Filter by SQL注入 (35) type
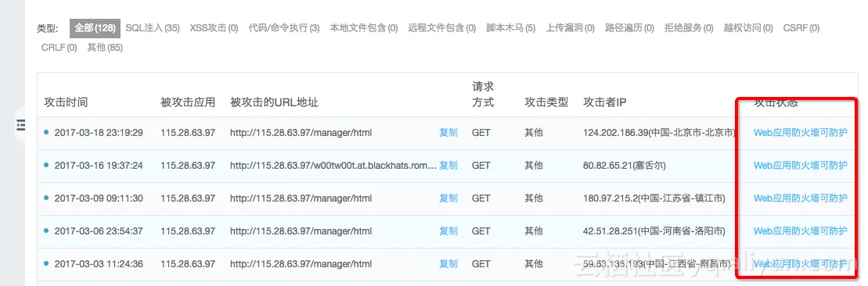Screen dimensions: 868x286 click(x=152, y=27)
